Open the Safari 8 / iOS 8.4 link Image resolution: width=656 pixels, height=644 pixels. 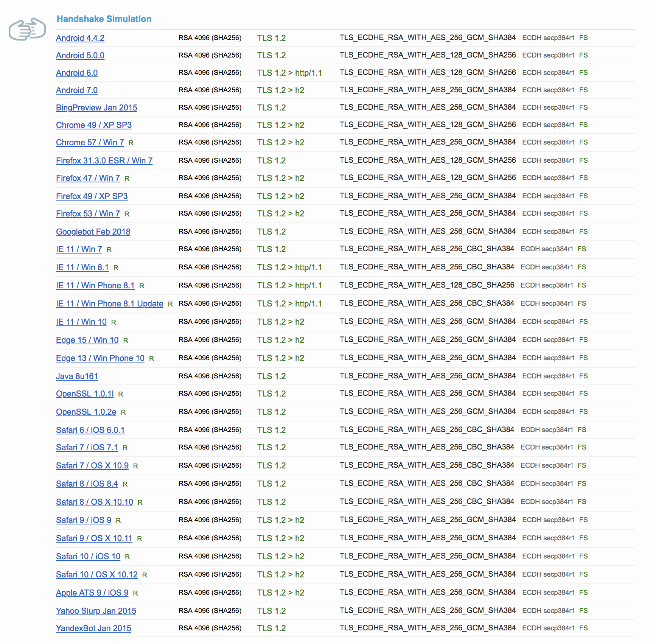coord(87,484)
